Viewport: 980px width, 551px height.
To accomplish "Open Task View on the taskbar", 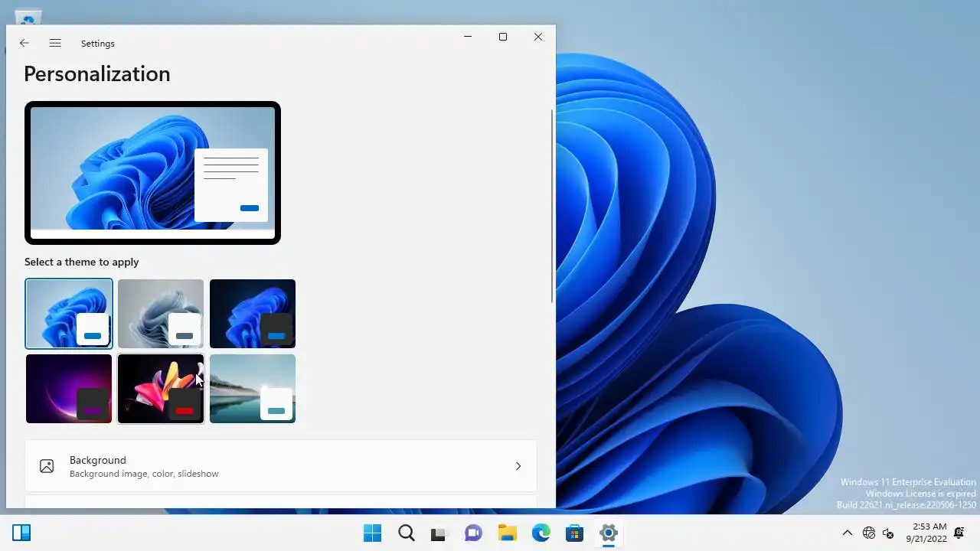I will coord(439,533).
